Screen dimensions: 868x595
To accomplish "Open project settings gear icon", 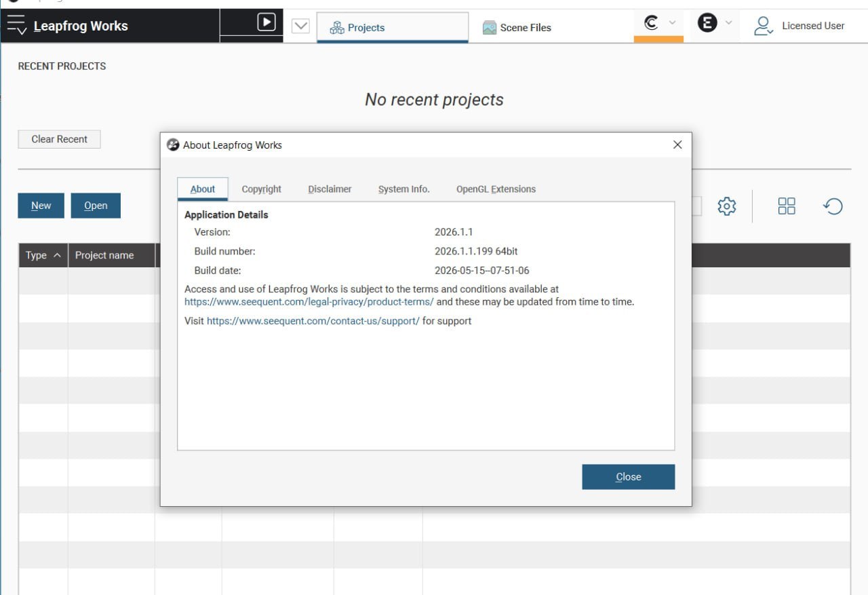I will point(727,206).
